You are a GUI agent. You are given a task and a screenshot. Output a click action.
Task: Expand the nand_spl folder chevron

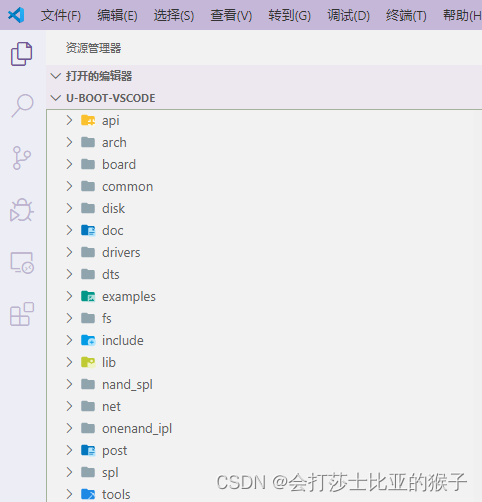pyautogui.click(x=69, y=384)
